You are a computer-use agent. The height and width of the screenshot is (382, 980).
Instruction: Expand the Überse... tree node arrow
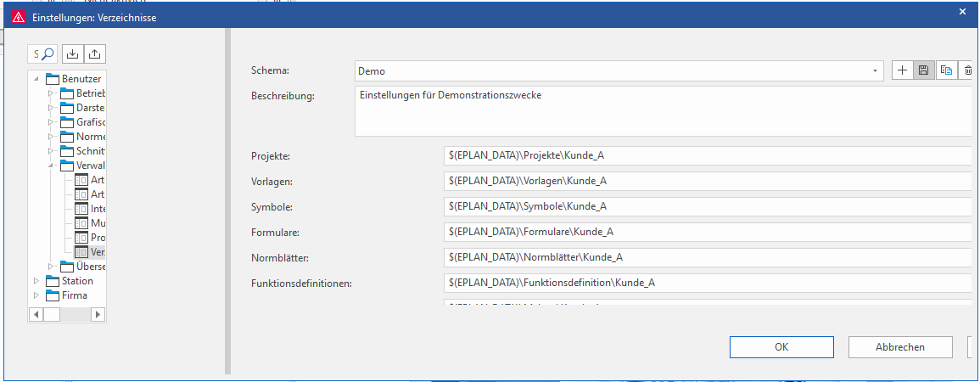coord(51,267)
